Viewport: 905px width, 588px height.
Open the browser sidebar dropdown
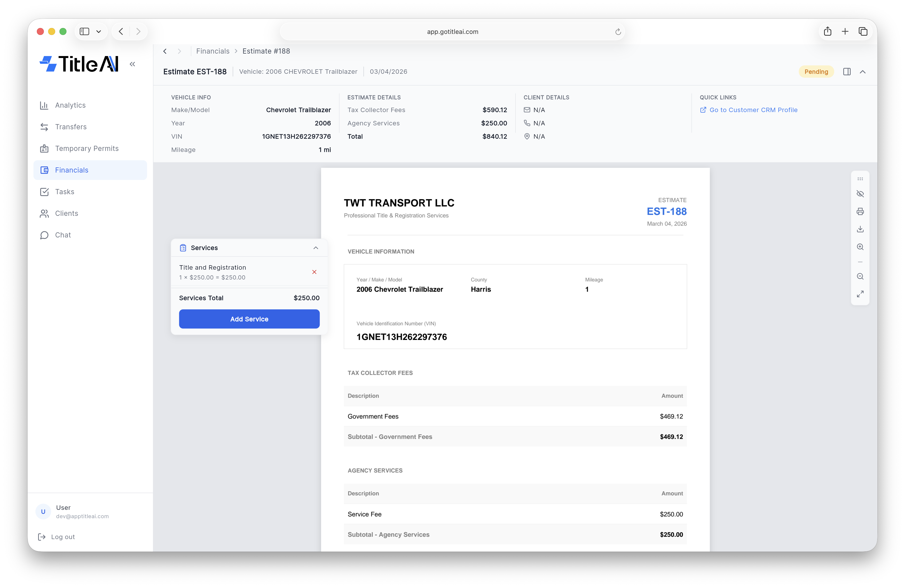(x=99, y=31)
